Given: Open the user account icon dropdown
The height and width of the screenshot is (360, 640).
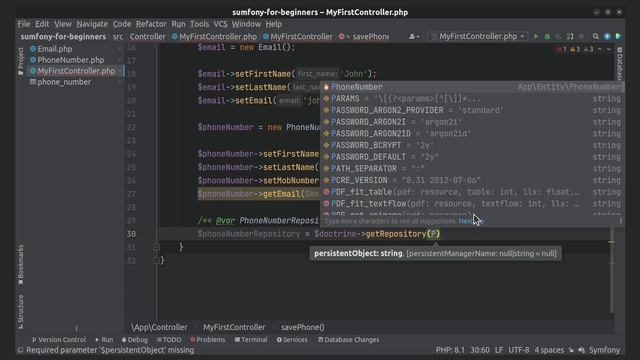Looking at the screenshot, I should (414, 36).
